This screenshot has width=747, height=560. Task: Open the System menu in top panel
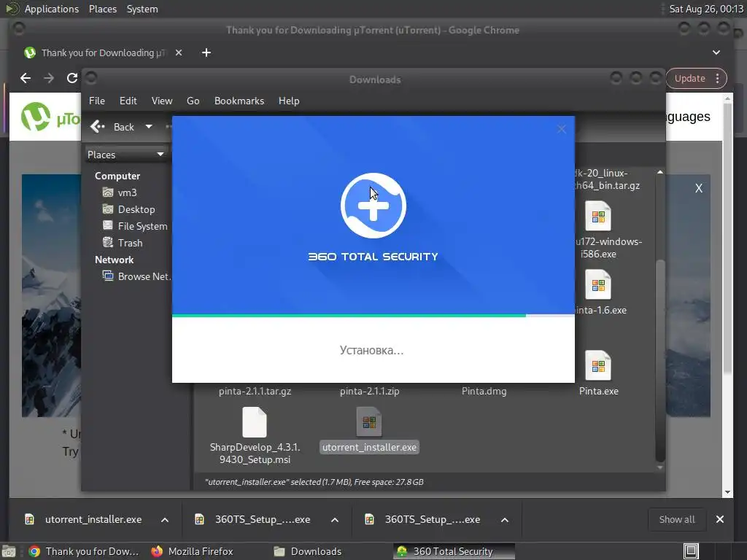(x=142, y=9)
